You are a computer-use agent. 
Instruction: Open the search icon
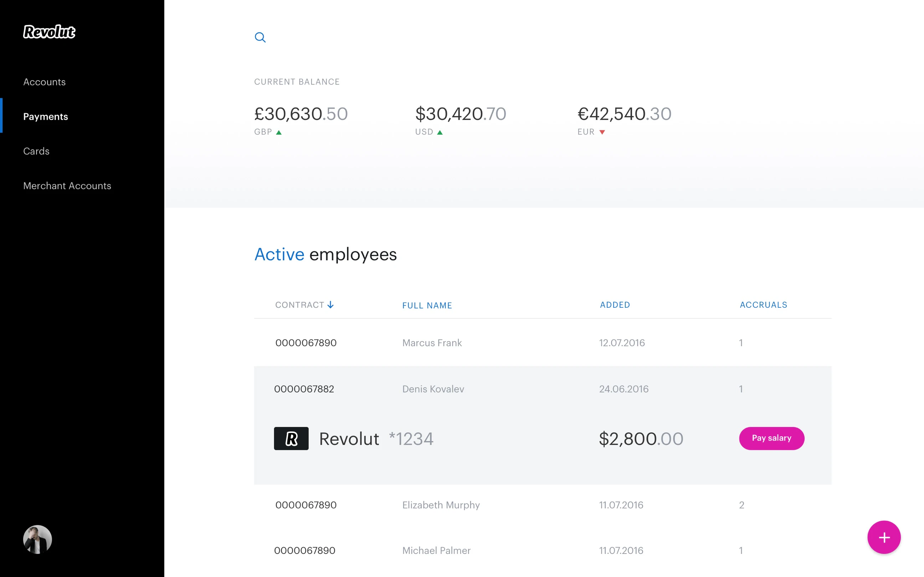(x=260, y=37)
